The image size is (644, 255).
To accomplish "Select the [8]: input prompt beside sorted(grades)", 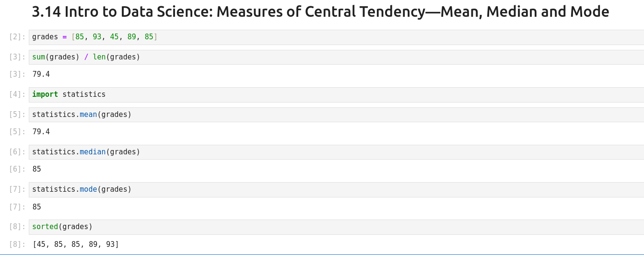I will [x=17, y=227].
